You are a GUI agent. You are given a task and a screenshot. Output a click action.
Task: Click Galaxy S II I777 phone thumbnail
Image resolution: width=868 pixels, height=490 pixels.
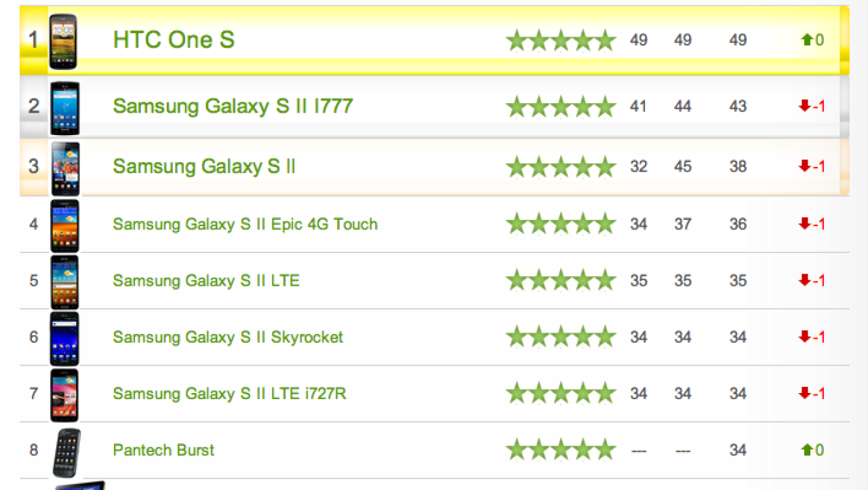pyautogui.click(x=64, y=108)
